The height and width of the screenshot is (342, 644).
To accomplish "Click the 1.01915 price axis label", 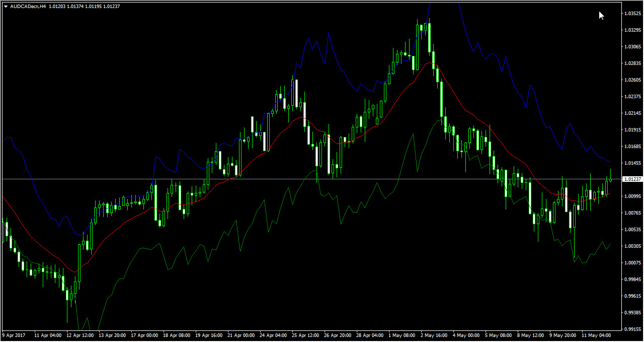I will 632,130.
